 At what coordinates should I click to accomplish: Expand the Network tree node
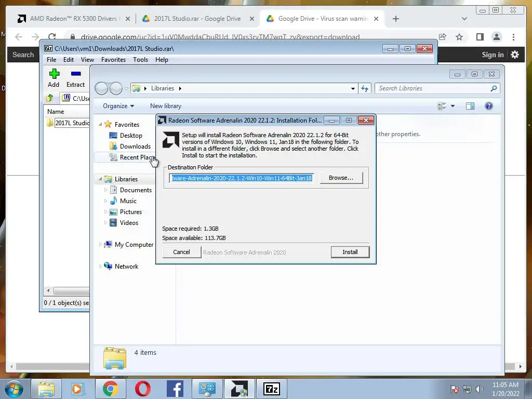coord(100,267)
